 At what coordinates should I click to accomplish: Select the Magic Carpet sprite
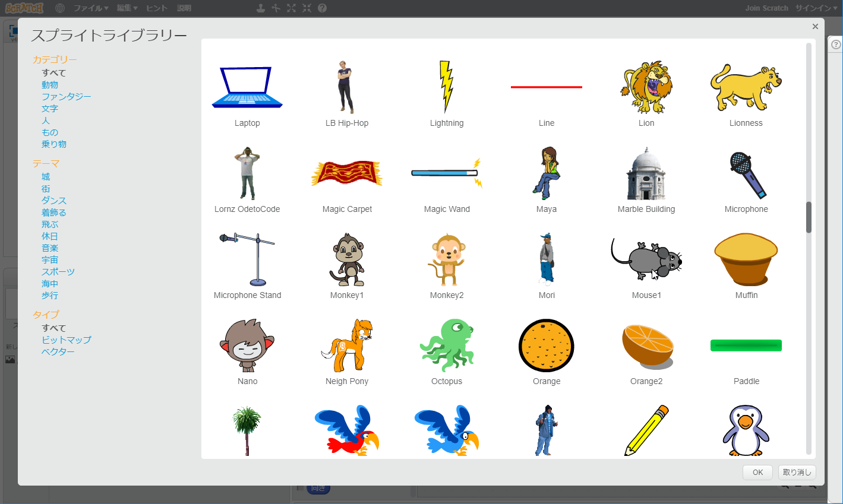coord(347,173)
